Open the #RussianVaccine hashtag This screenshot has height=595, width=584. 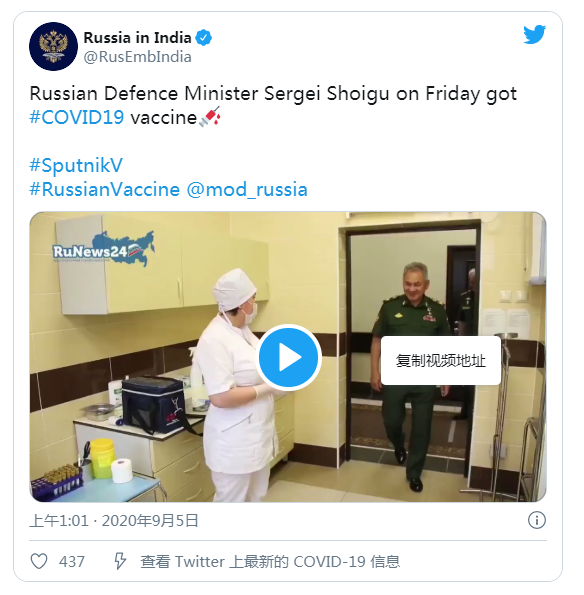coord(104,189)
